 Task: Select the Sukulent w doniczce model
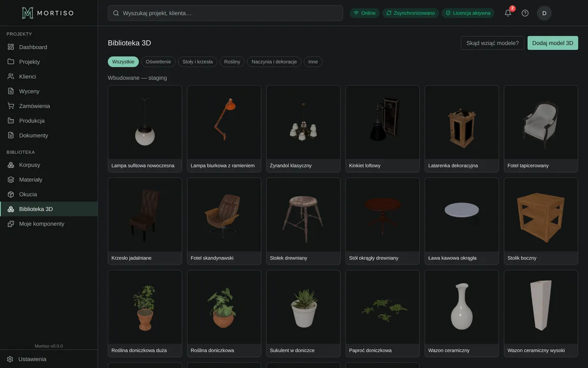point(303,314)
